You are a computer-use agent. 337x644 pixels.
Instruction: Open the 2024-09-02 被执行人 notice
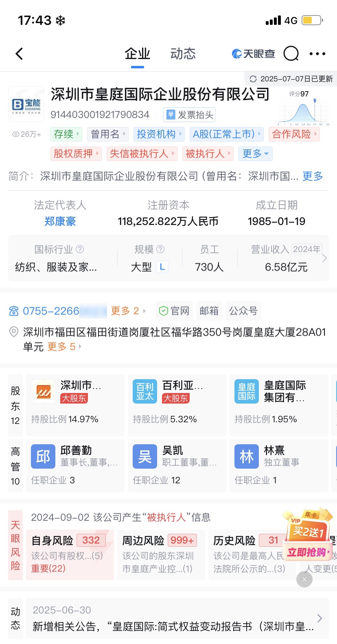click(x=121, y=517)
